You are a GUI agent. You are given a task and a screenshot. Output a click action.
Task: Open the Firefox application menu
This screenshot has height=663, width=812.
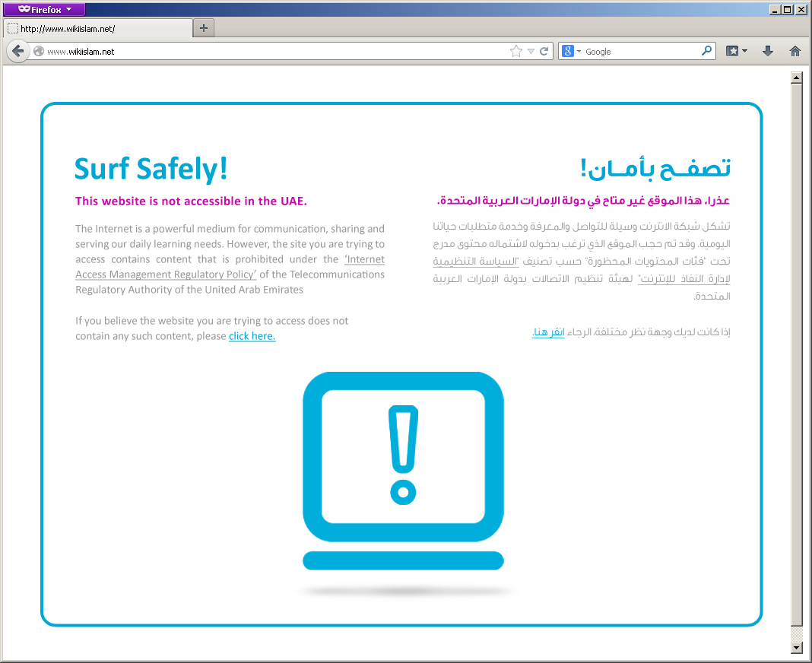point(44,9)
